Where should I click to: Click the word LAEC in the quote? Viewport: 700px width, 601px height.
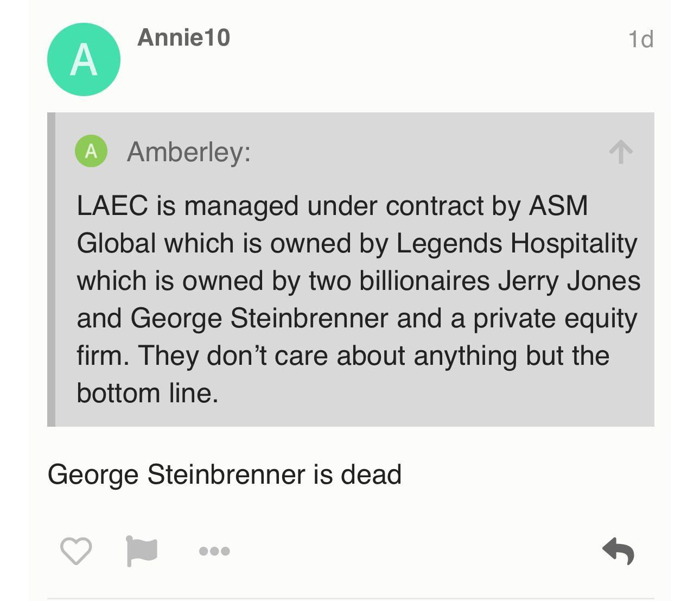(x=112, y=206)
